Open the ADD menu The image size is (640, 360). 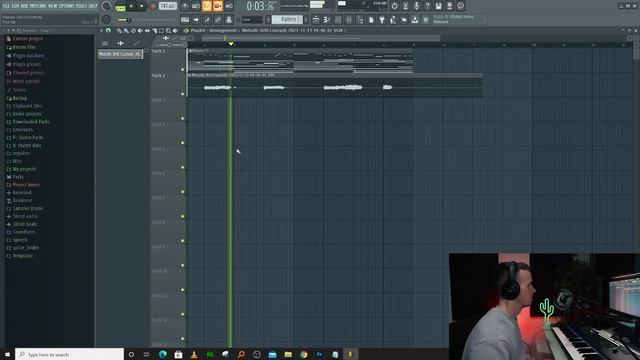[24, 6]
